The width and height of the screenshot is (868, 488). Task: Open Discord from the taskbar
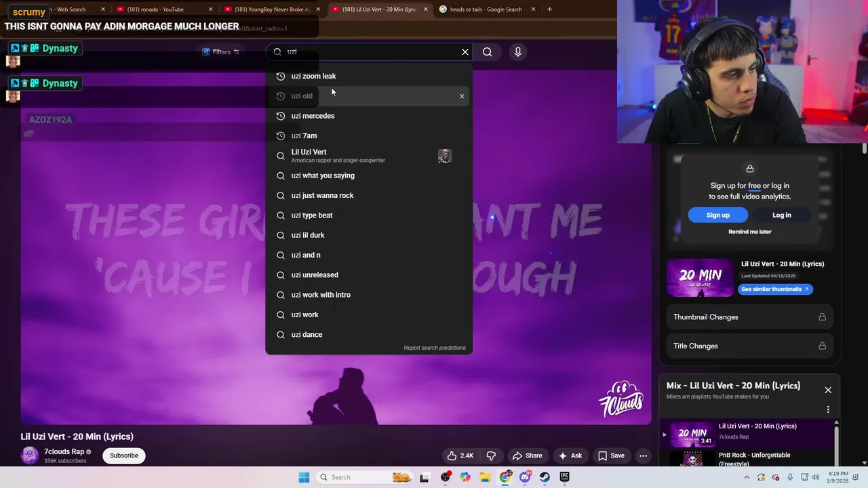525,477
